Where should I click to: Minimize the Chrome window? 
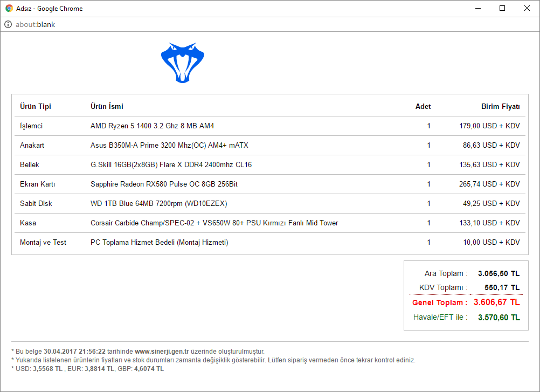click(477, 8)
